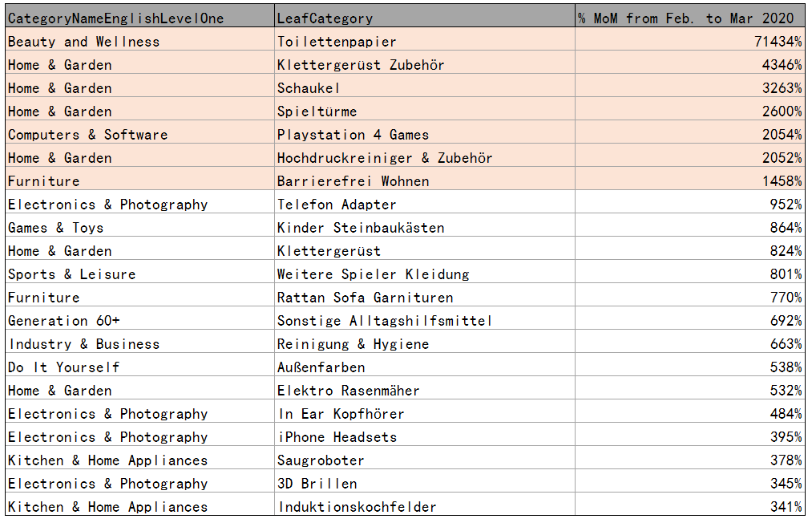Select the LeafCategory header cell
The height and width of the screenshot is (523, 812).
(x=325, y=18)
